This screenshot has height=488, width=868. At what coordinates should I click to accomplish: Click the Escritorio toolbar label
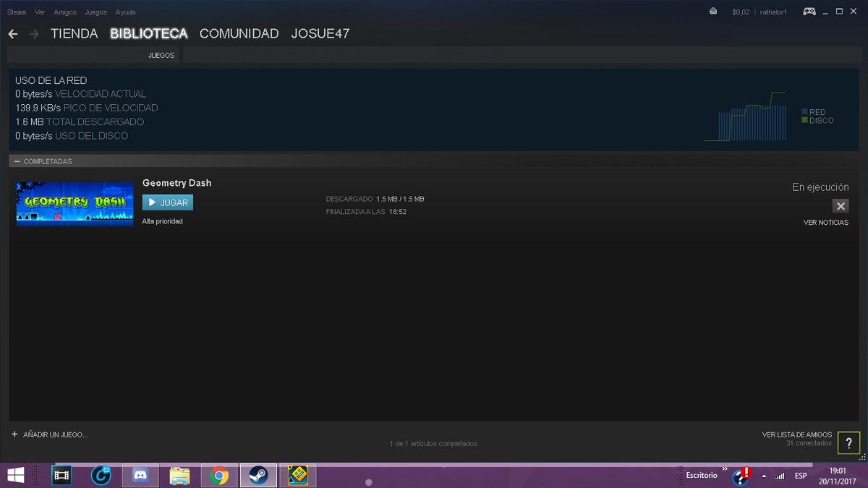click(702, 476)
